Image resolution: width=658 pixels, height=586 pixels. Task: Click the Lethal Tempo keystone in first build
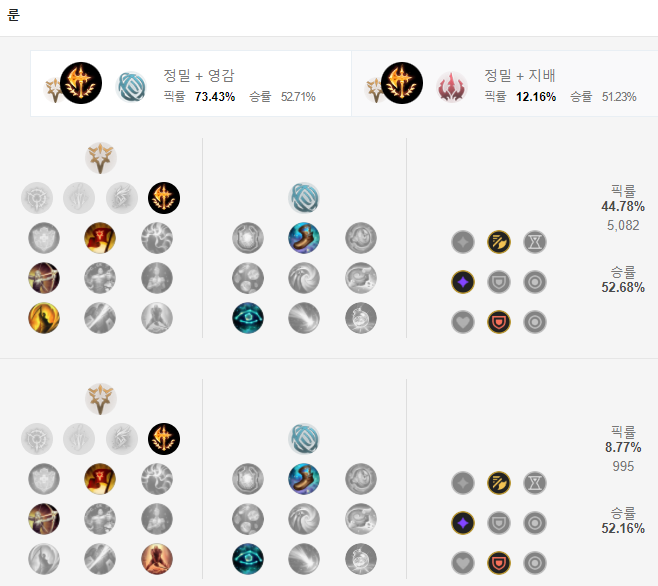coord(164,198)
